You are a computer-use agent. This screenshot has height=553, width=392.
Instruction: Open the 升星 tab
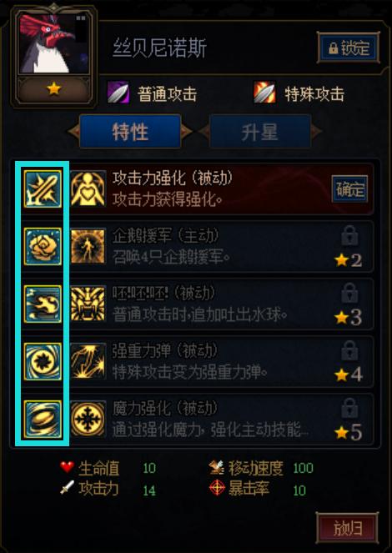pos(260,132)
